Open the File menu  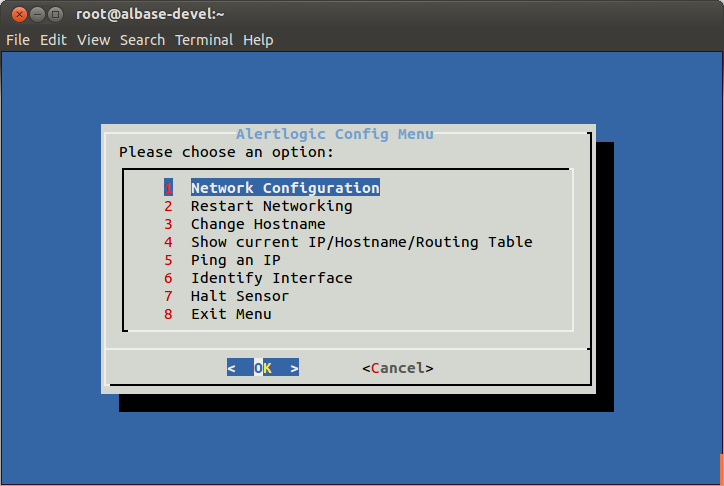(18, 40)
